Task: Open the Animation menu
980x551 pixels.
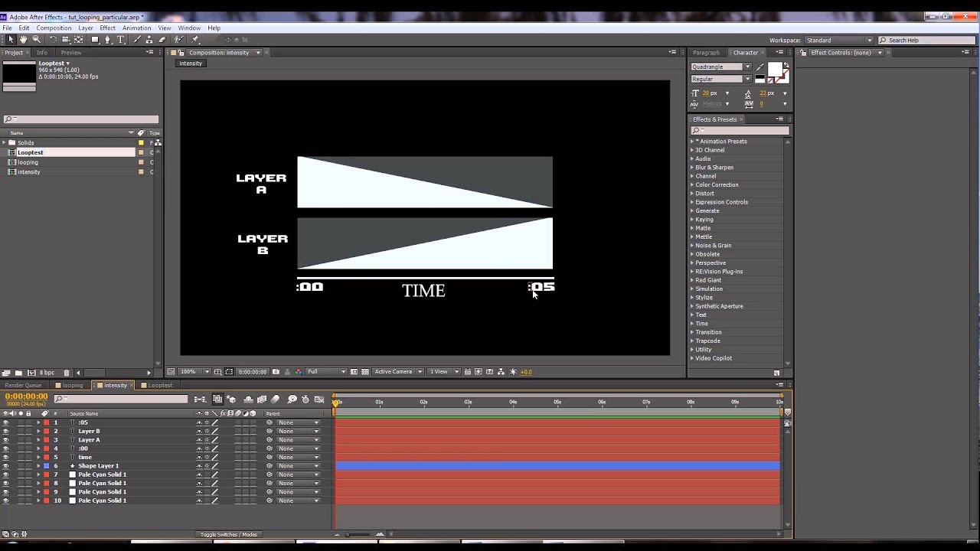Action: tap(136, 28)
